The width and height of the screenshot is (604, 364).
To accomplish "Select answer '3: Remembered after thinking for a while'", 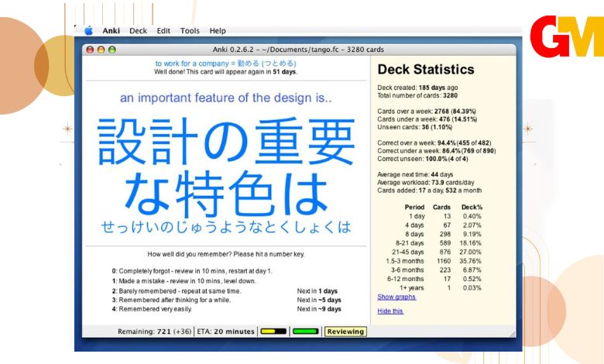I will [171, 300].
